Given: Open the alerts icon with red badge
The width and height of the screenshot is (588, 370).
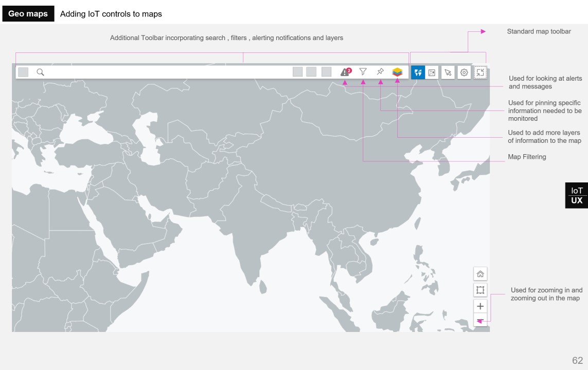Looking at the screenshot, I should click(345, 72).
